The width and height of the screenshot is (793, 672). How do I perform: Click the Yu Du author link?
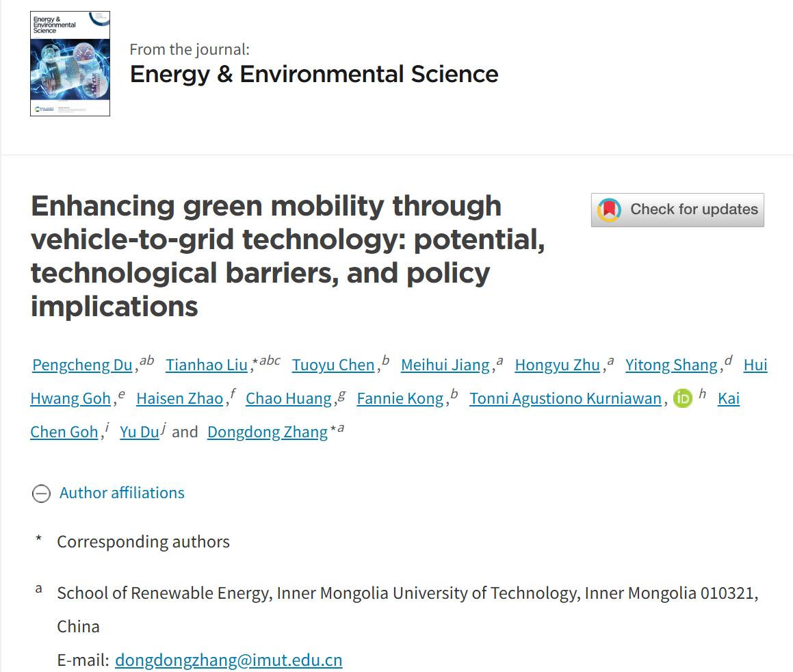(140, 432)
